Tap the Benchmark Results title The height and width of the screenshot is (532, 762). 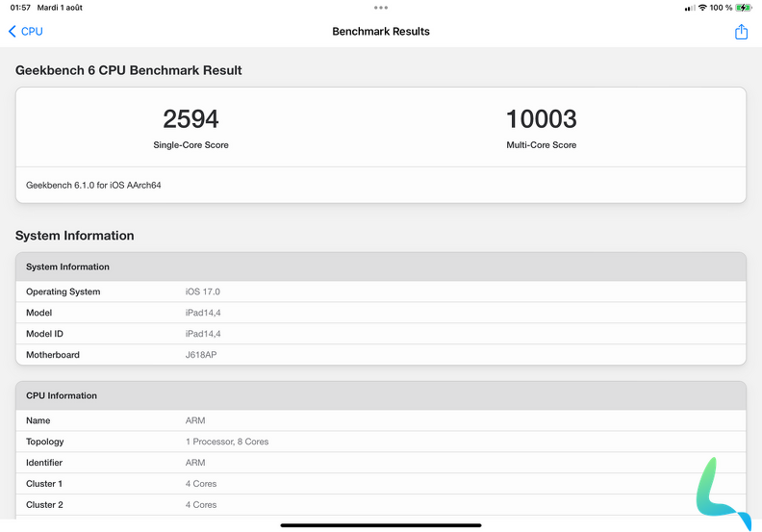[x=381, y=32]
